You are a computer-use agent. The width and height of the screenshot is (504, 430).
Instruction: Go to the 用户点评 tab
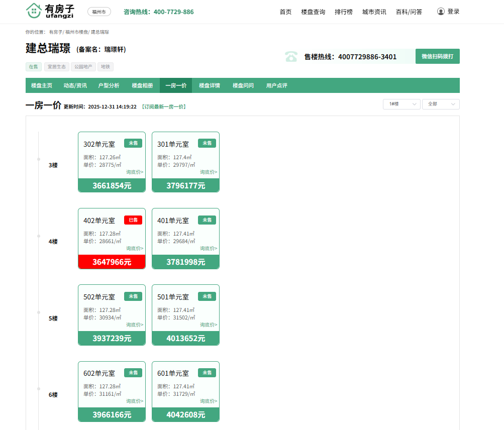click(276, 85)
